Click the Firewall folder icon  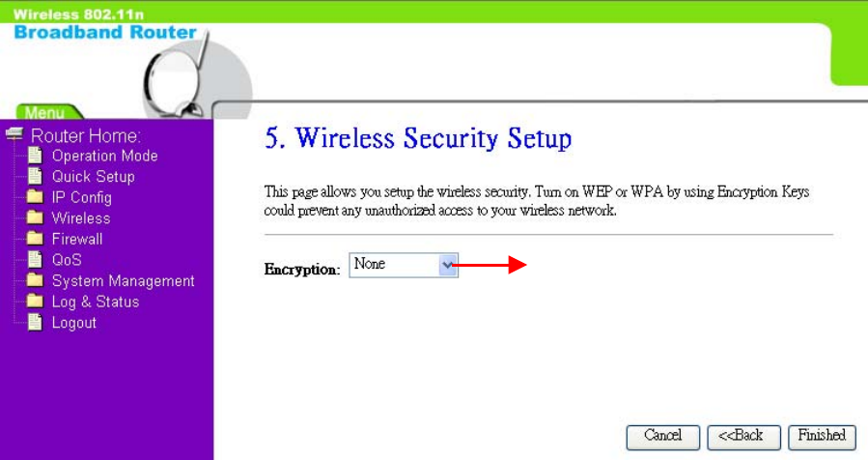[x=35, y=239]
